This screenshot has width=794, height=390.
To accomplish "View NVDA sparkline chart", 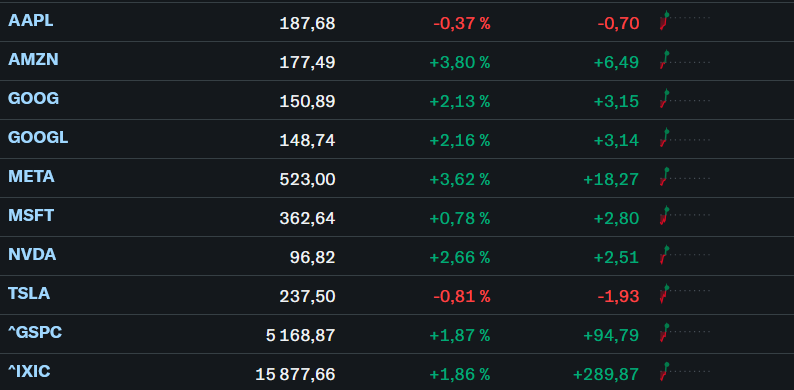I will 685,255.
